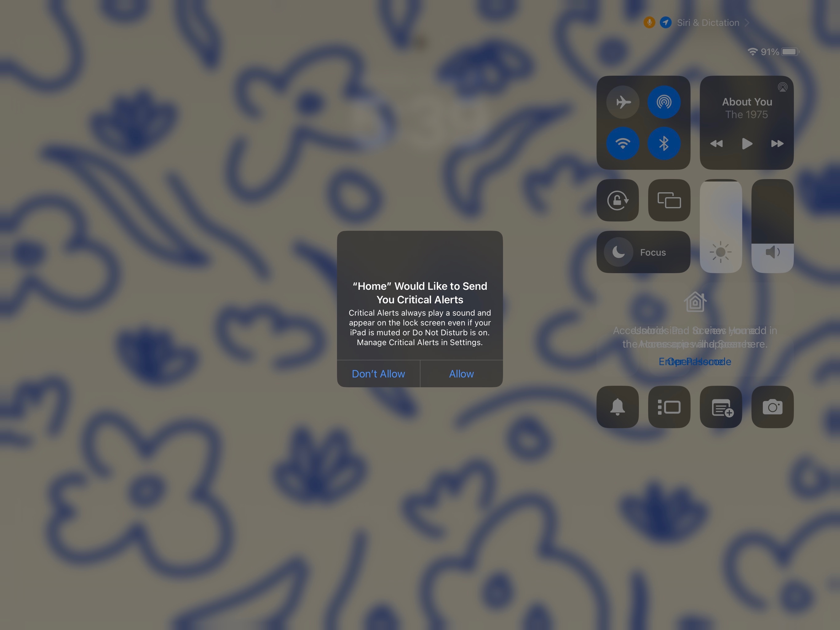Press play on The 1975 track
840x630 pixels.
tap(747, 144)
